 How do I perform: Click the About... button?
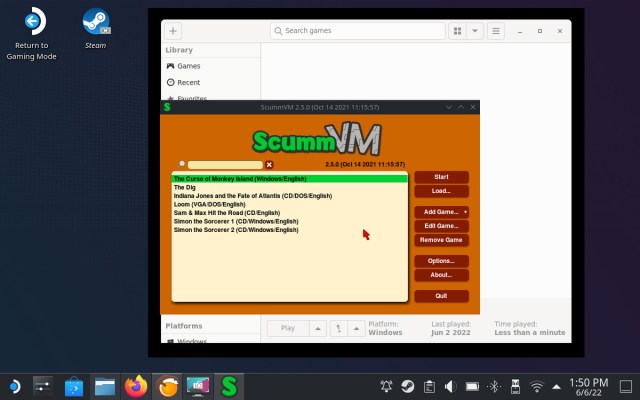(x=441, y=275)
